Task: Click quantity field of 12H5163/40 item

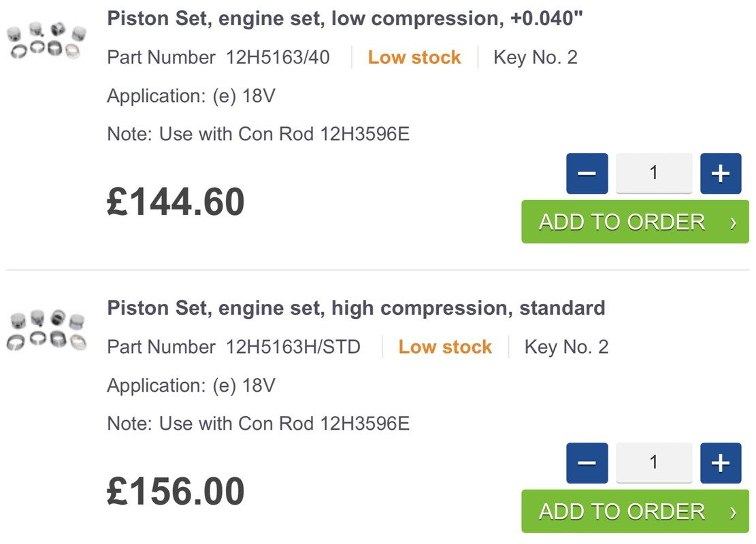Action: 653,173
